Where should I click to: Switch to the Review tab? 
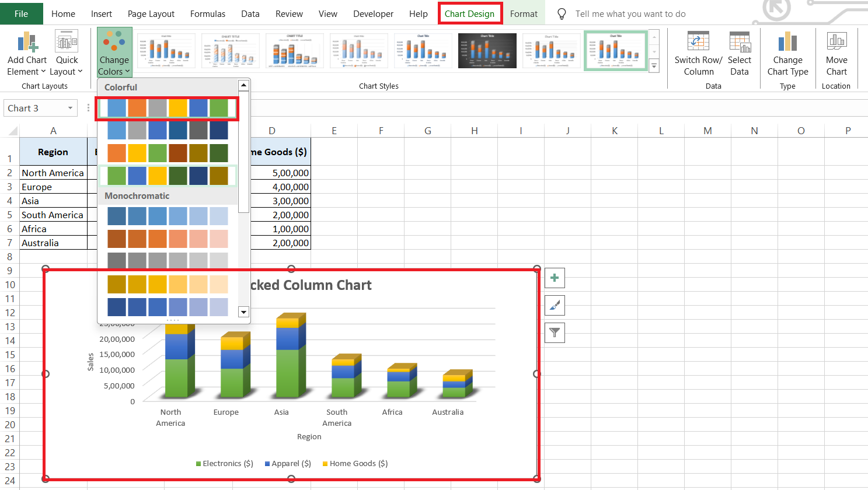click(289, 13)
